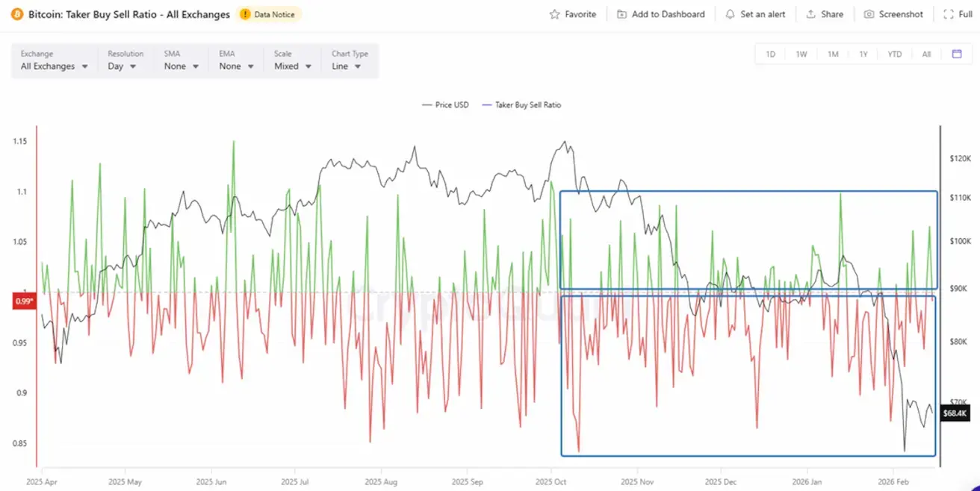Image resolution: width=980 pixels, height=491 pixels.
Task: Open the calendar date range picker
Action: tap(957, 54)
